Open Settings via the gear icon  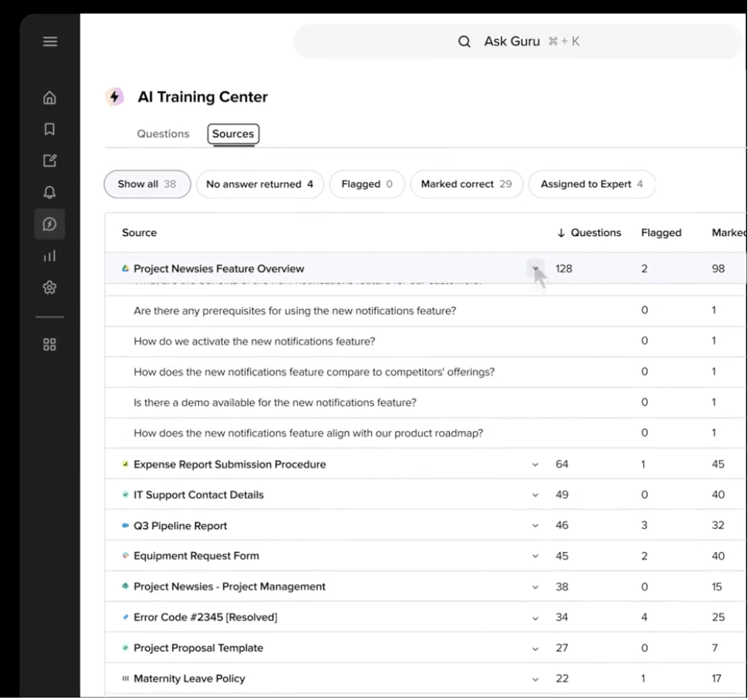tap(49, 287)
